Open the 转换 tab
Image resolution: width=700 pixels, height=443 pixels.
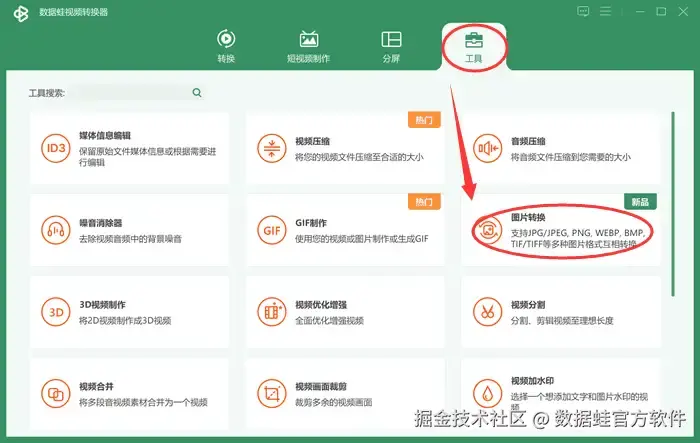(226, 46)
